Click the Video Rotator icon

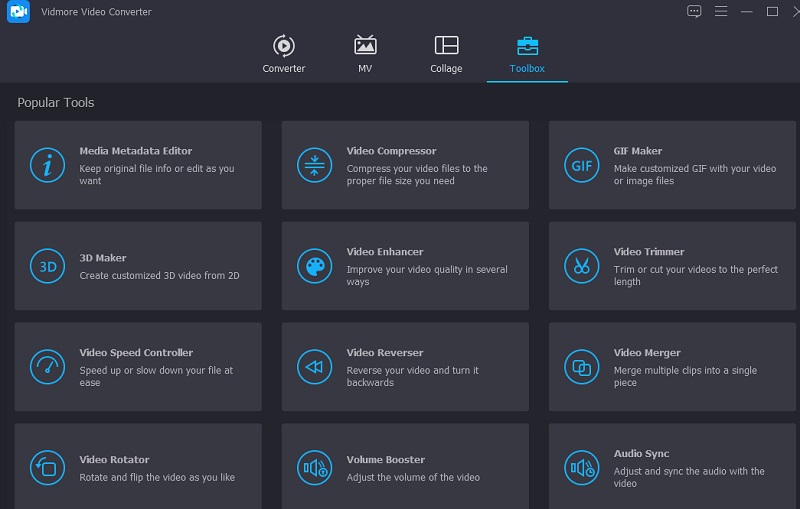[47, 467]
